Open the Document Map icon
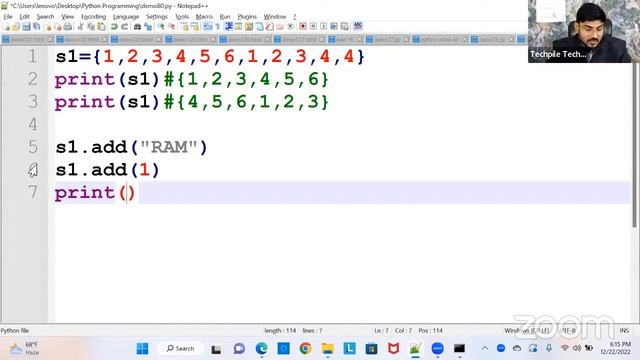 click(249, 27)
